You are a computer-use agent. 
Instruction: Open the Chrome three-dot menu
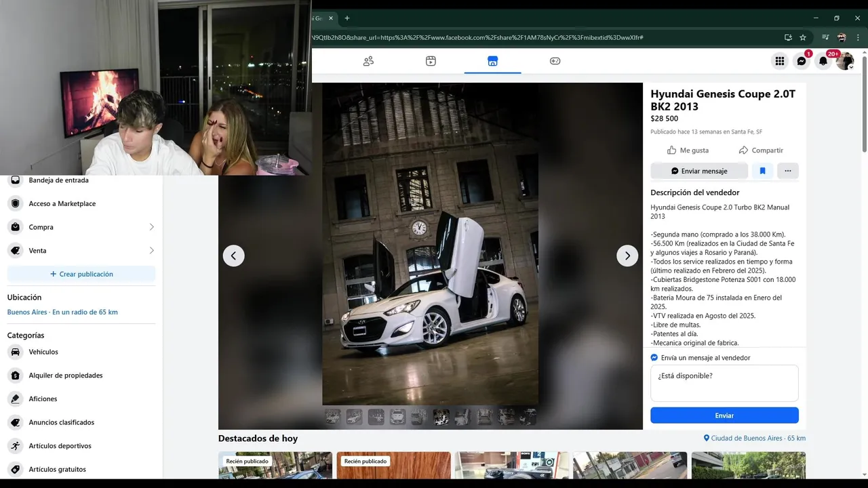[858, 37]
